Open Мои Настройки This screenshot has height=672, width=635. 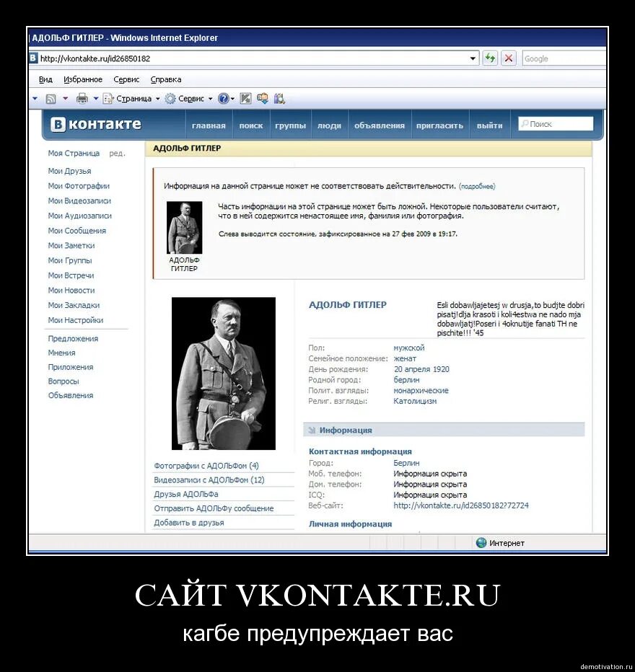76,320
